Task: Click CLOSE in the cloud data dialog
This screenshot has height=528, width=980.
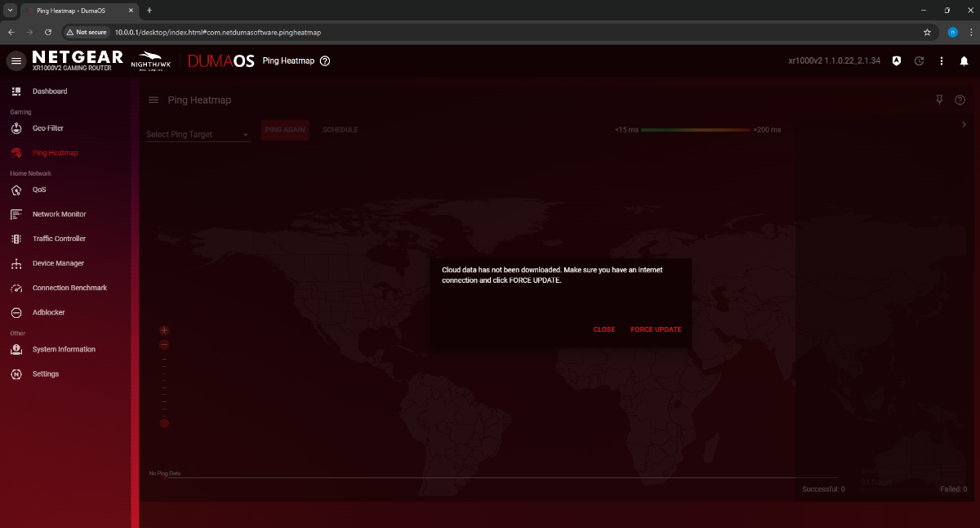Action: coord(604,329)
